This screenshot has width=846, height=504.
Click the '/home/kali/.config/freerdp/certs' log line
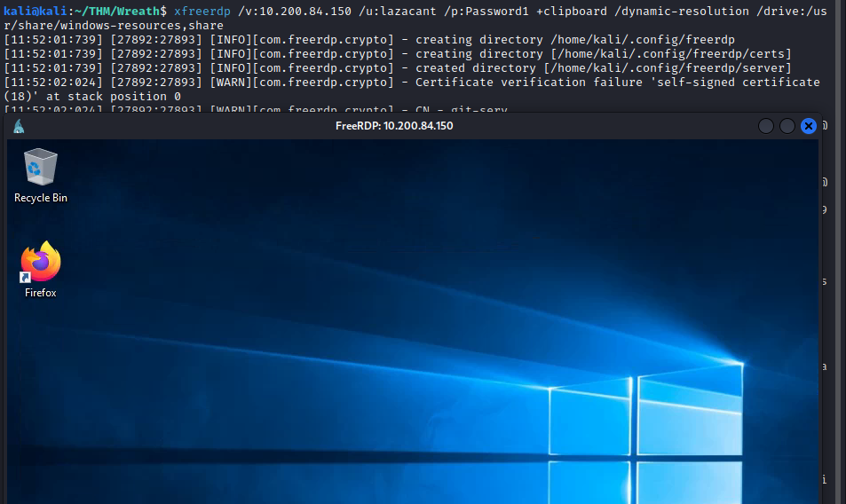pos(398,54)
